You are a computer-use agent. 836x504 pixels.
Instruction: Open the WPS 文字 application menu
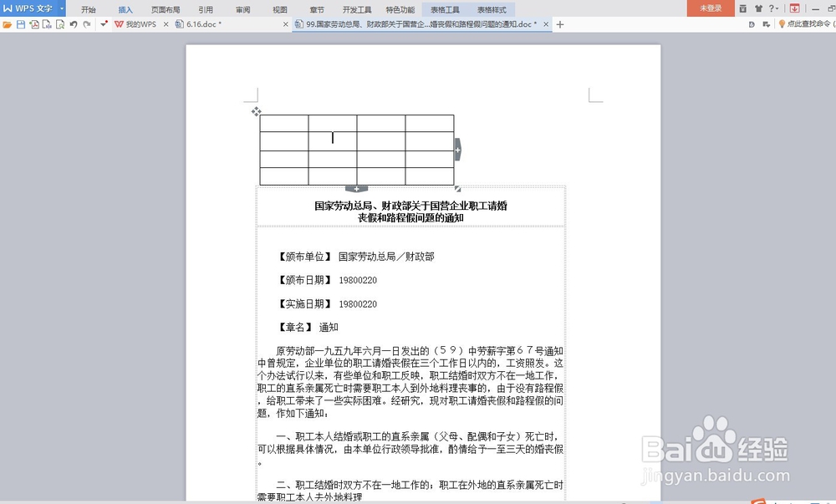(x=28, y=8)
